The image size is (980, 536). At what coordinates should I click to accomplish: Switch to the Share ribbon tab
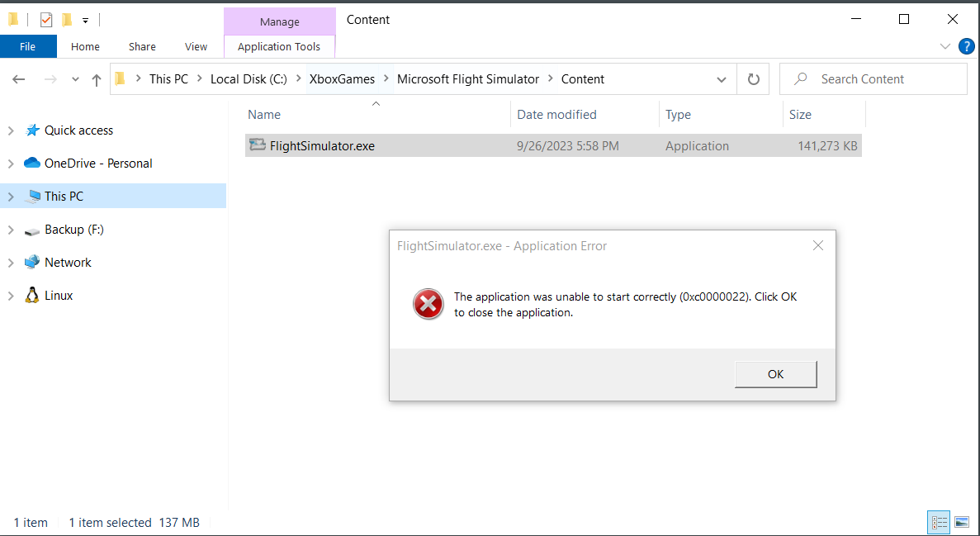(142, 46)
